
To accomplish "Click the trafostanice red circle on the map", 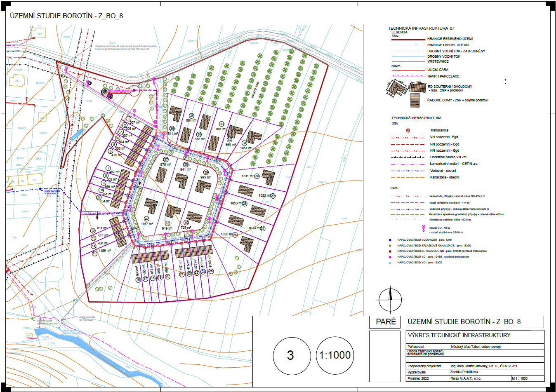I will coord(134,91).
